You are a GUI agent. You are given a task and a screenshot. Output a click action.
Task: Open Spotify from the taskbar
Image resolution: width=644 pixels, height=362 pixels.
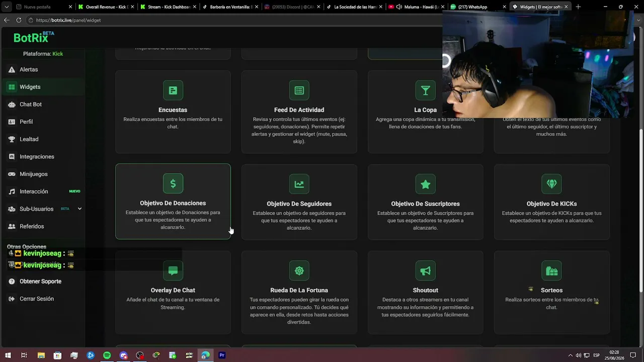pos(107,355)
